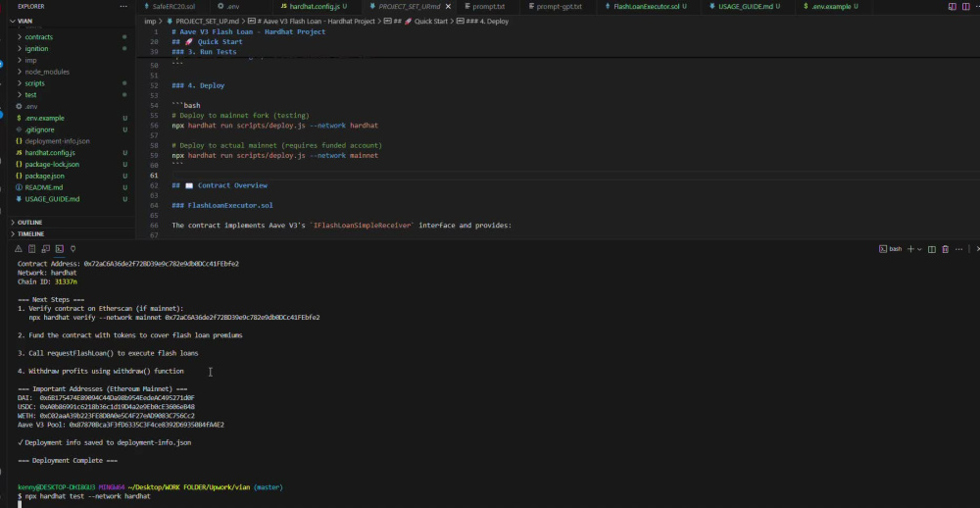Click the Aave V3 Pool address in terminal
Viewport: 980px width, 508px height.
147,425
